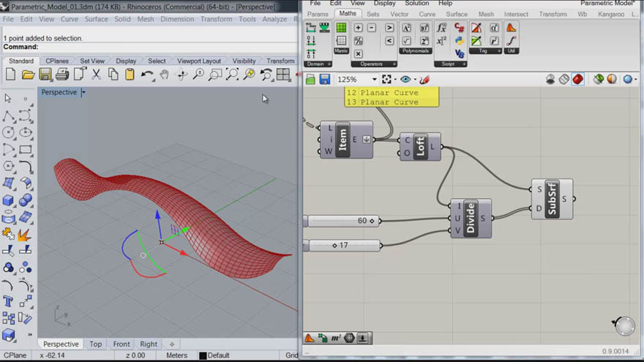Adjust the slider with value 17
The height and width of the screenshot is (362, 644).
(343, 246)
